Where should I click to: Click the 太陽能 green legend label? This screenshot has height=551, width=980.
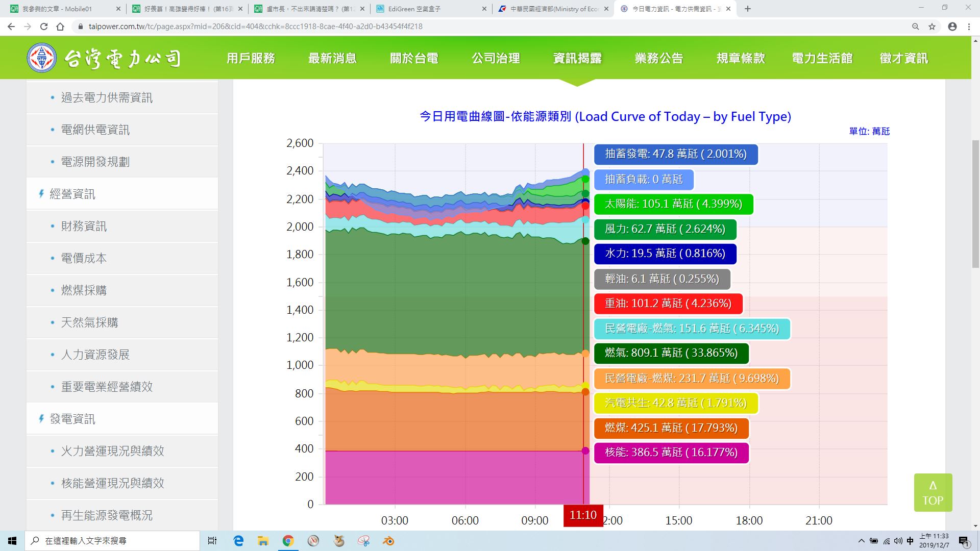673,204
